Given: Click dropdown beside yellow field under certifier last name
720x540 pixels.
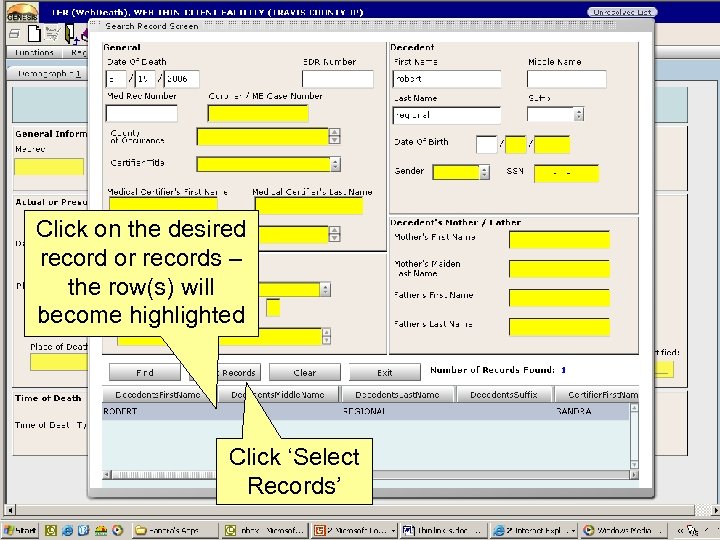Looking at the screenshot, I should pyautogui.click(x=335, y=234).
